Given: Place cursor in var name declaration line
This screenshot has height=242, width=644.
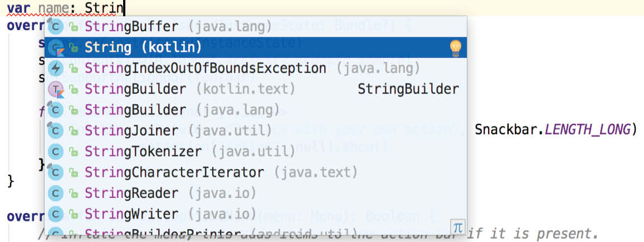Looking at the screenshot, I should pyautogui.click(x=322, y=8).
